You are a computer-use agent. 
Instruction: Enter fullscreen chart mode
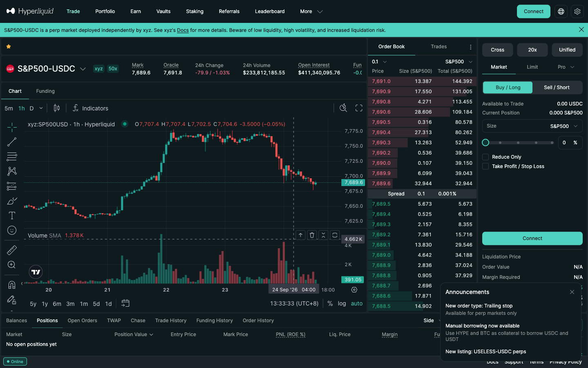click(x=359, y=108)
